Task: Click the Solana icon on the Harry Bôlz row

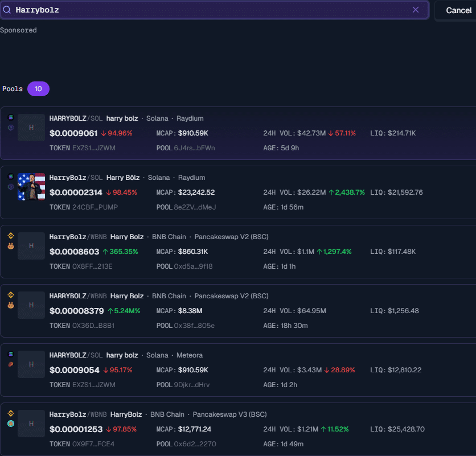Action: point(10,177)
